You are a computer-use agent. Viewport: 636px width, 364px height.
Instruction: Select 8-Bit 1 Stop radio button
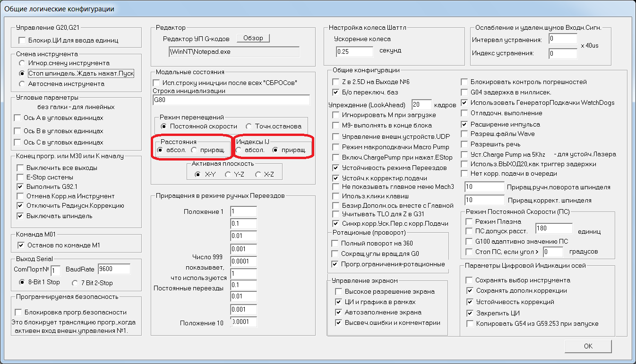21,282
